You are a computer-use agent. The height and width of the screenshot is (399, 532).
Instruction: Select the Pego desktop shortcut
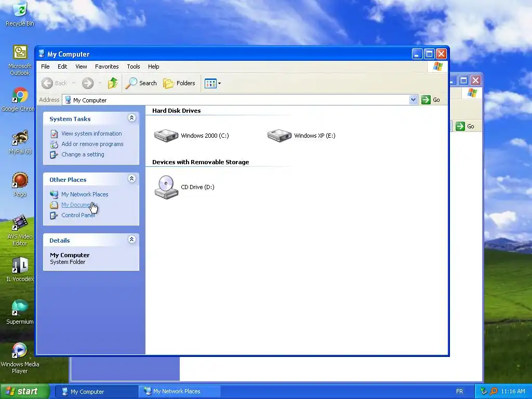pyautogui.click(x=20, y=184)
